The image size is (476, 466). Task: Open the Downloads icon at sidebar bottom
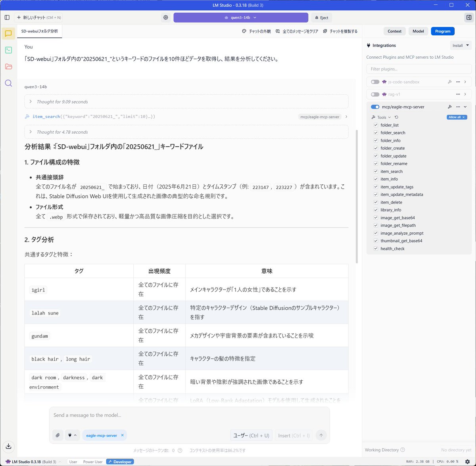(x=8, y=446)
